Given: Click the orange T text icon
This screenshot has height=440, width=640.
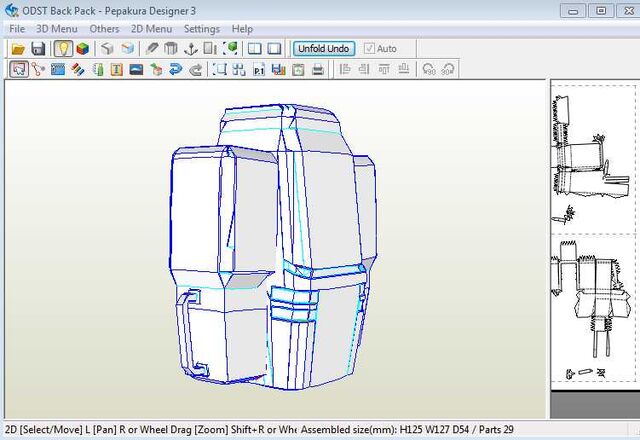Looking at the screenshot, I should 117,69.
